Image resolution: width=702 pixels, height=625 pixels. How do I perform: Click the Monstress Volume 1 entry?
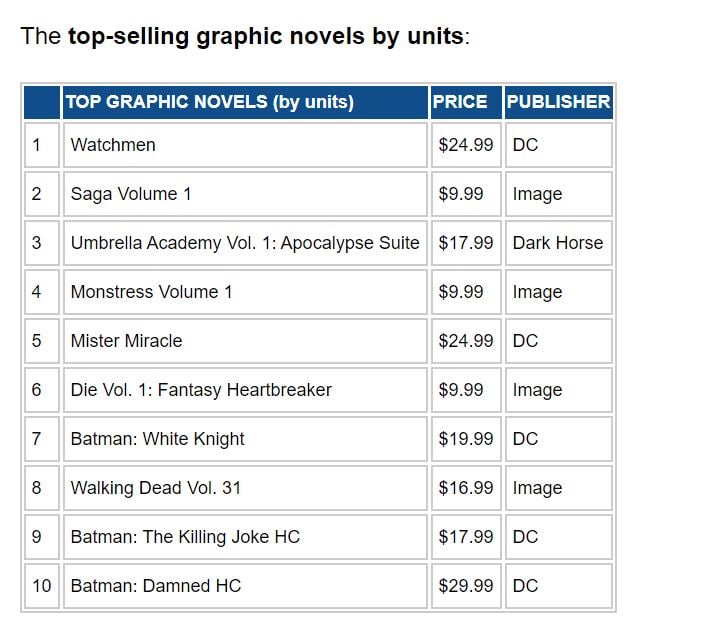click(151, 292)
